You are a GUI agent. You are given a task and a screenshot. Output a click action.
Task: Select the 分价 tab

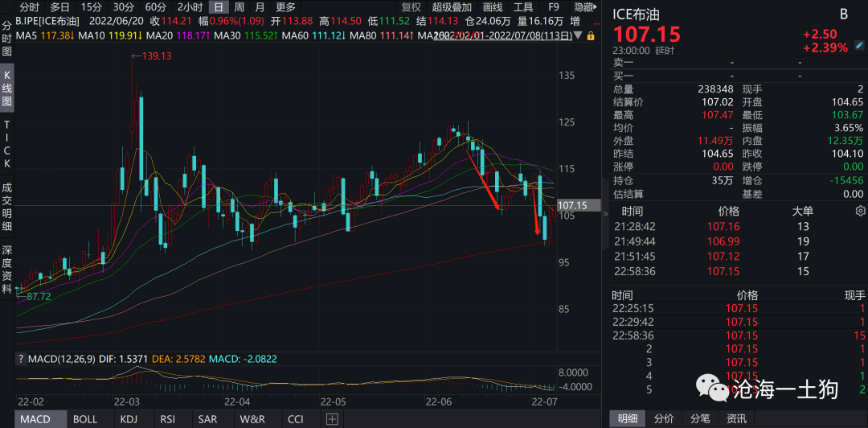[x=664, y=418]
